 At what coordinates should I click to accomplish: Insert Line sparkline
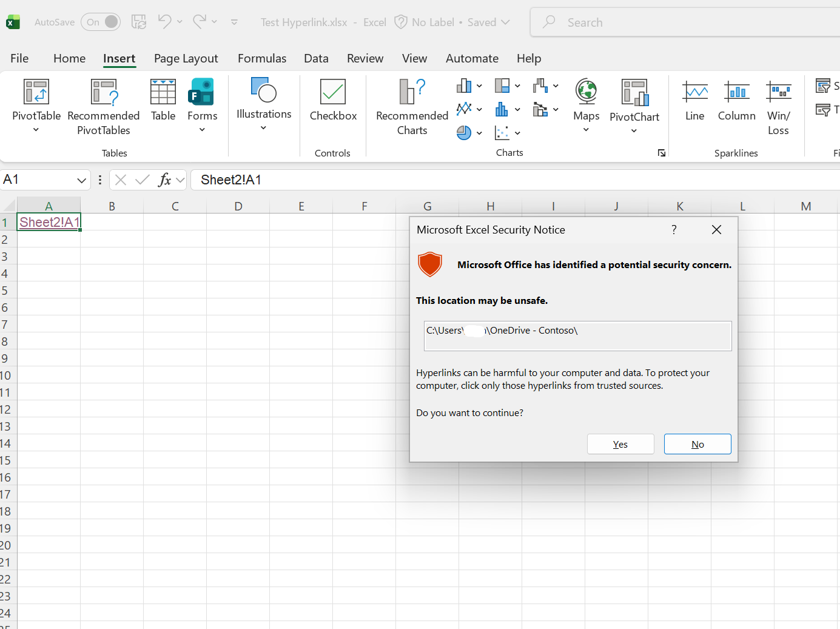pyautogui.click(x=695, y=100)
